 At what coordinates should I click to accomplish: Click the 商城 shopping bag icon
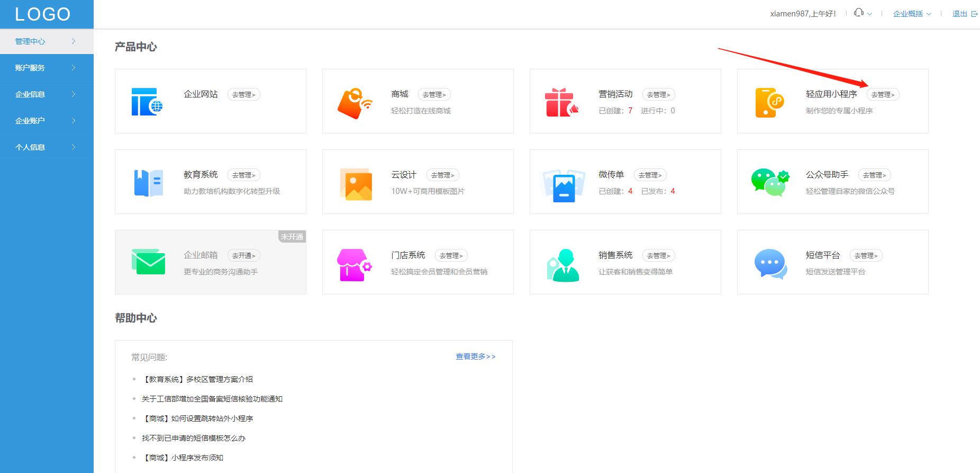(x=355, y=103)
